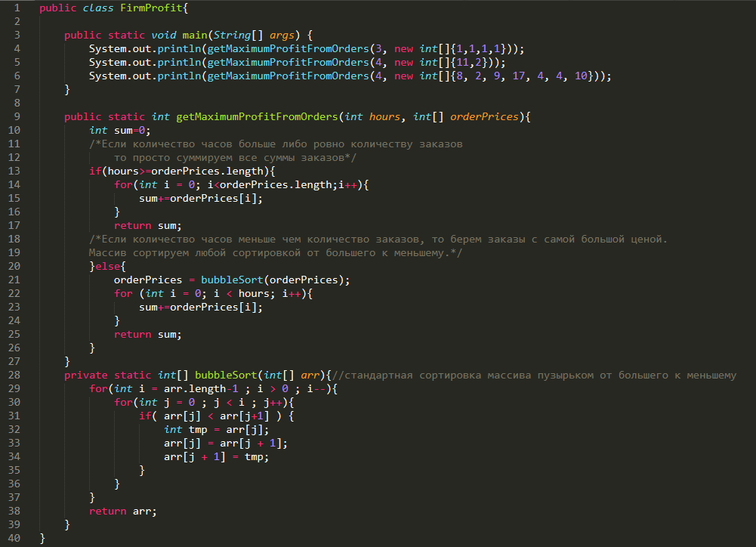Screen dimensions: 756x547
Task: Click the 'if' keyword on line 13
Action: (x=95, y=172)
